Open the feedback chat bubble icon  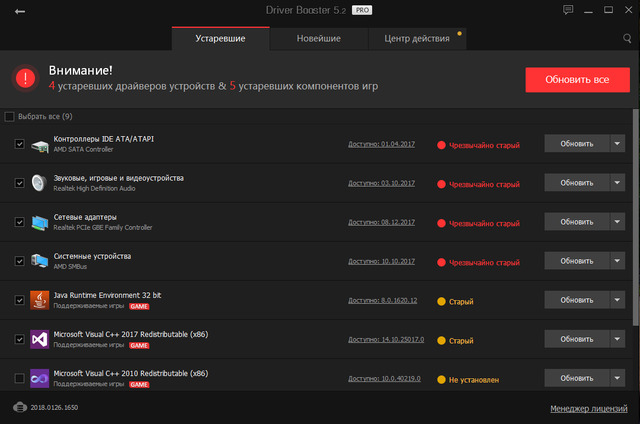click(568, 11)
